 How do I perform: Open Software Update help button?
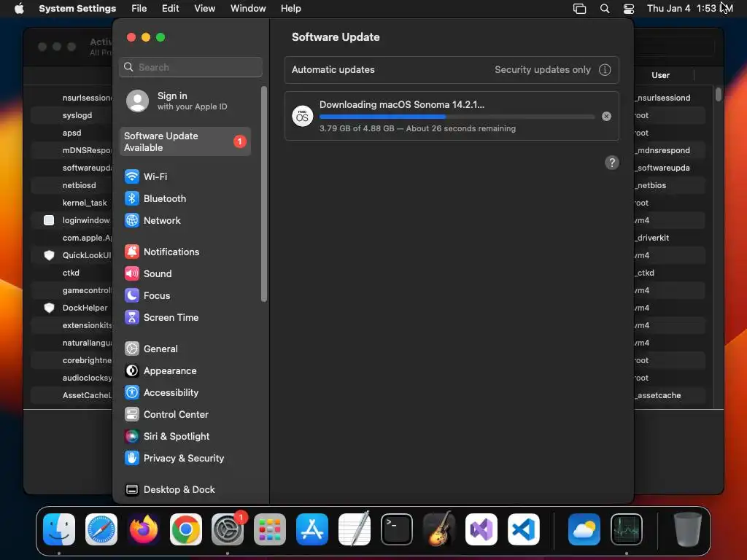pyautogui.click(x=612, y=163)
